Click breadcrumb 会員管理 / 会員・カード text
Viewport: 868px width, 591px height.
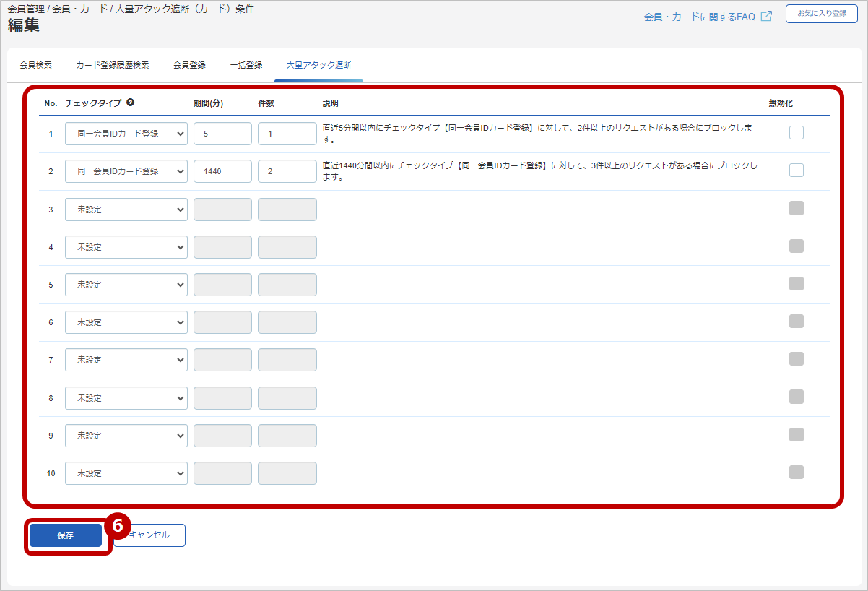click(x=58, y=9)
